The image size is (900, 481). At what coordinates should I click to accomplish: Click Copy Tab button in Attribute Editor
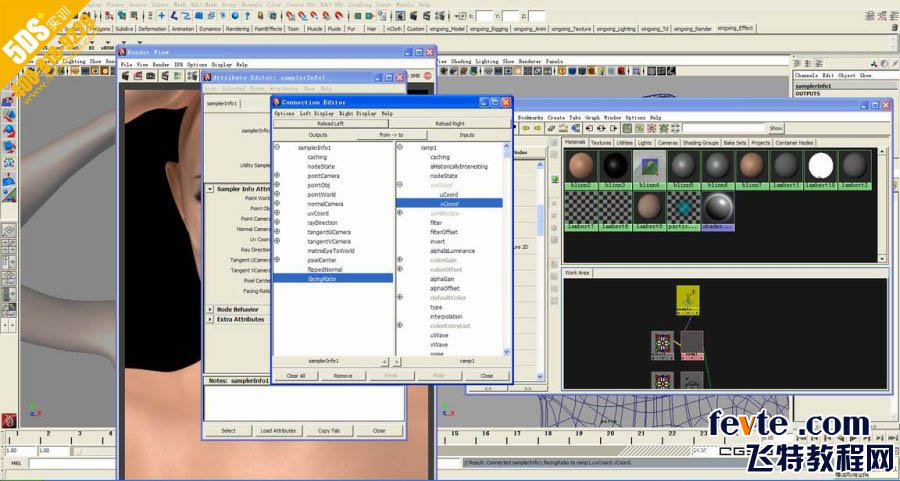coord(329,430)
